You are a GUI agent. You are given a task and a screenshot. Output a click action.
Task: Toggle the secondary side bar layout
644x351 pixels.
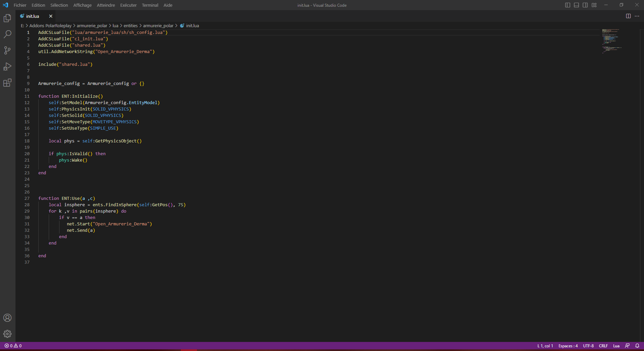pyautogui.click(x=585, y=5)
